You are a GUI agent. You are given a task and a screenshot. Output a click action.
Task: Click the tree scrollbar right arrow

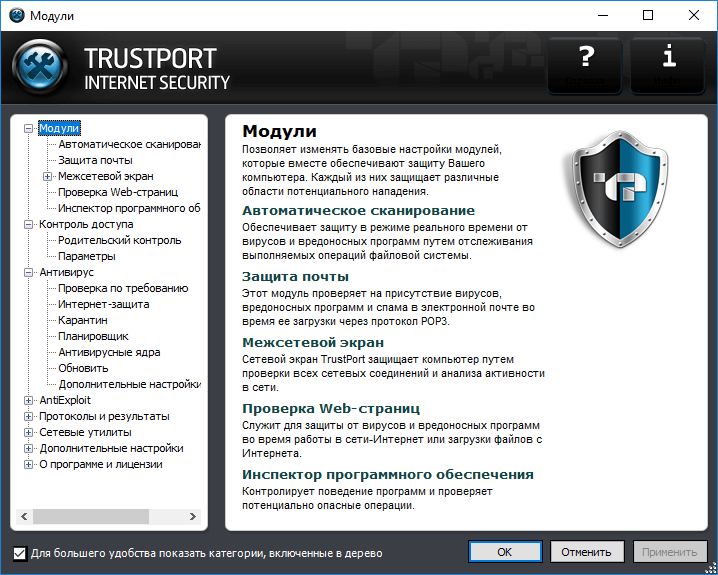[x=193, y=516]
